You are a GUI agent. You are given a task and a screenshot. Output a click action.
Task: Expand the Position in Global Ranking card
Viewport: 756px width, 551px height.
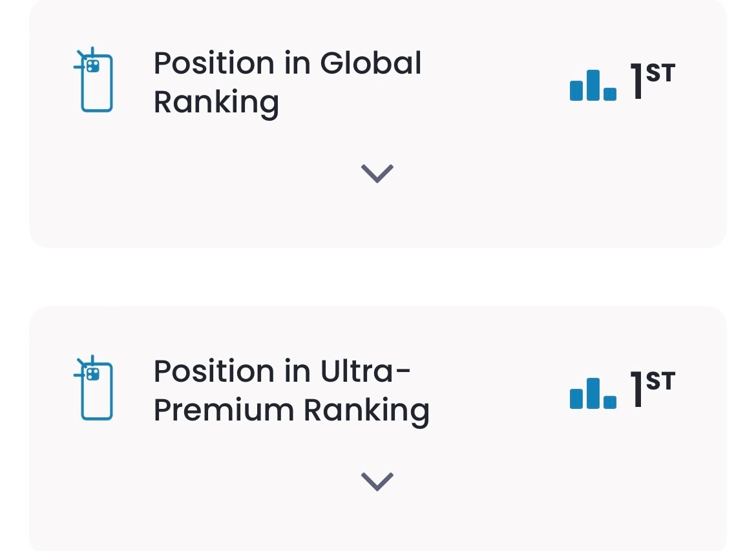pos(377,172)
